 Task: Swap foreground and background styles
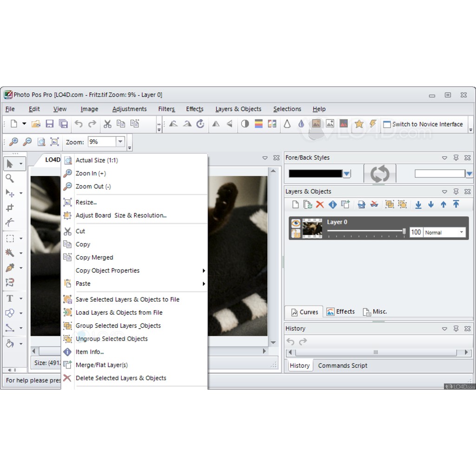380,174
